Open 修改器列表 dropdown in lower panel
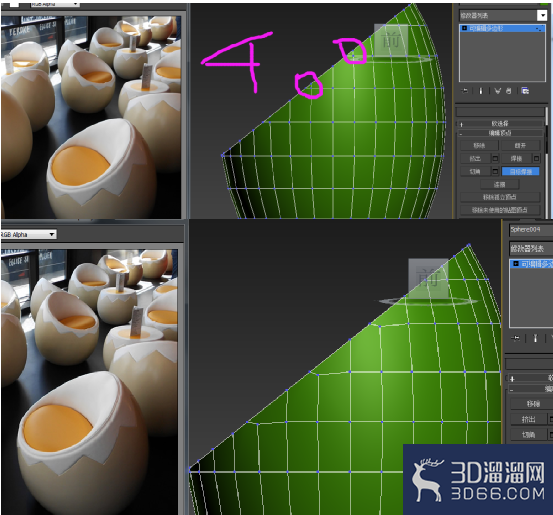This screenshot has width=553, height=515. (x=531, y=248)
